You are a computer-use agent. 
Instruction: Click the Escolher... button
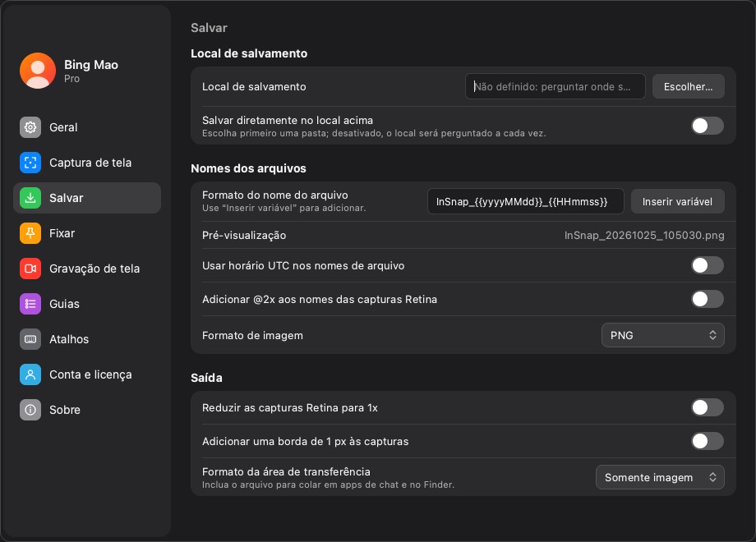point(688,87)
